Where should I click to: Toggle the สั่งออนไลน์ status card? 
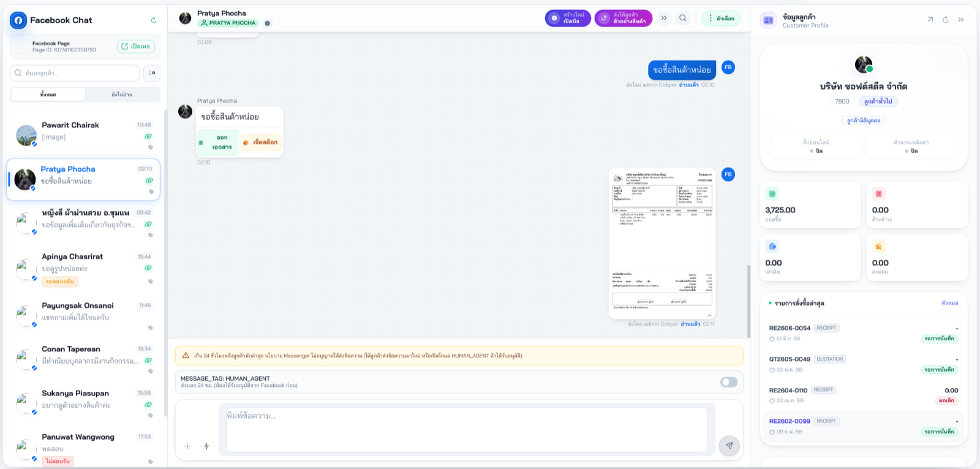tap(816, 147)
